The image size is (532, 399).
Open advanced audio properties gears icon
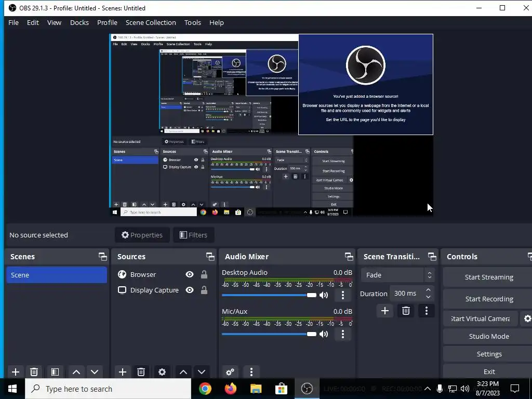pos(230,372)
